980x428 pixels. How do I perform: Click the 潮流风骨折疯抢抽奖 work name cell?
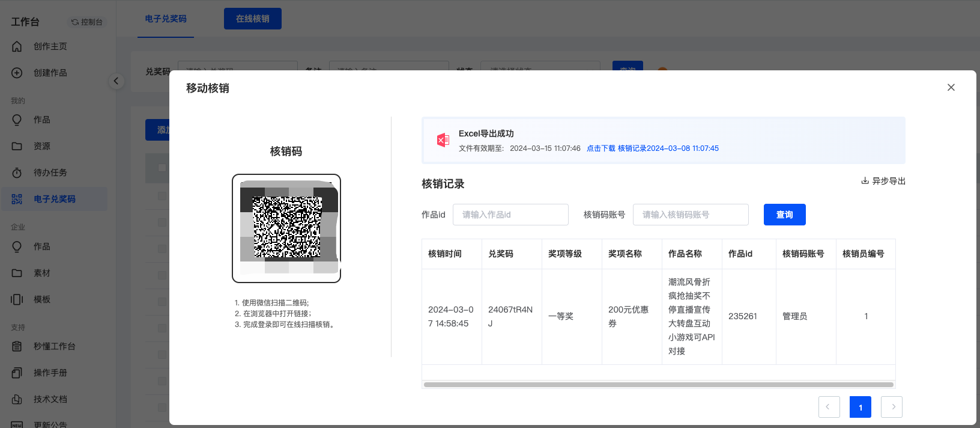692,316
